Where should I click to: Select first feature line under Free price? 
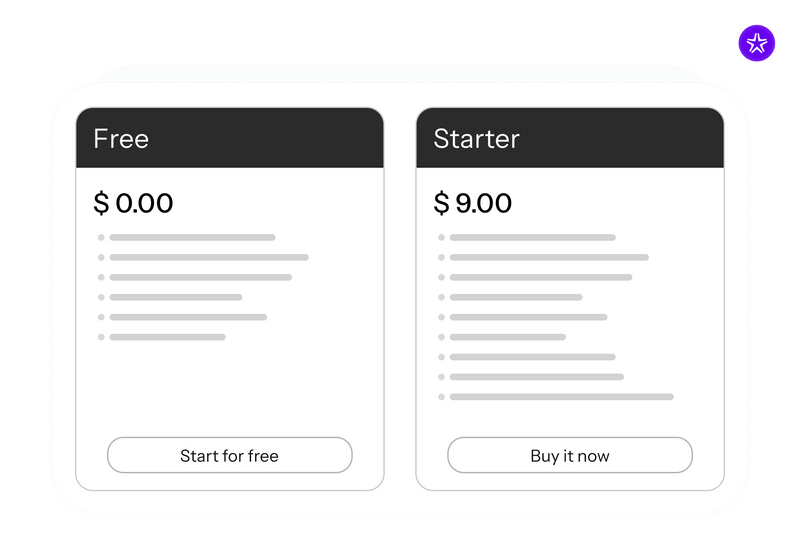coord(192,237)
